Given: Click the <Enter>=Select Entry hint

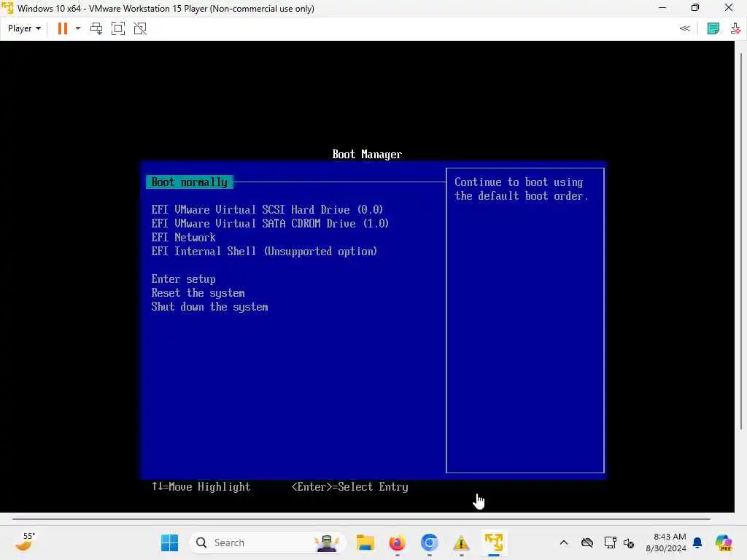Looking at the screenshot, I should coord(349,486).
